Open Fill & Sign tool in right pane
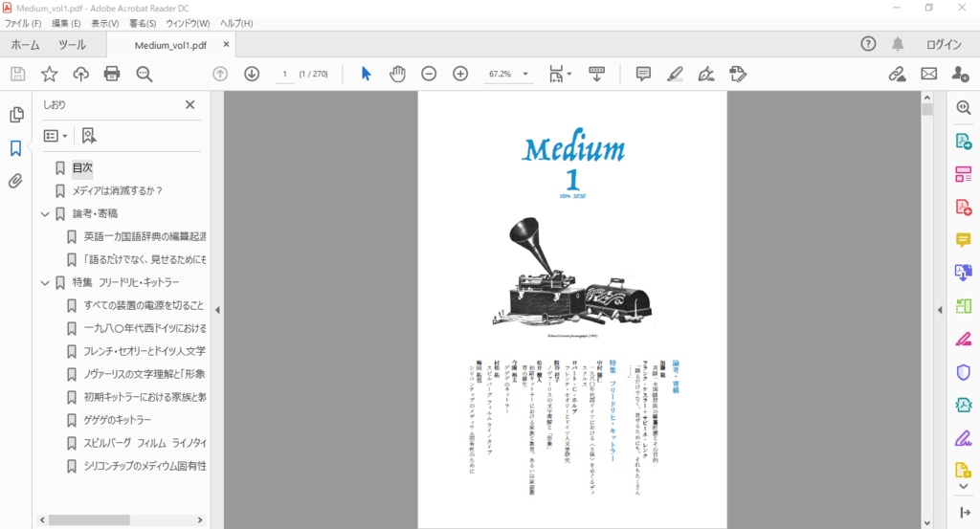This screenshot has height=529, width=980. [x=963, y=438]
